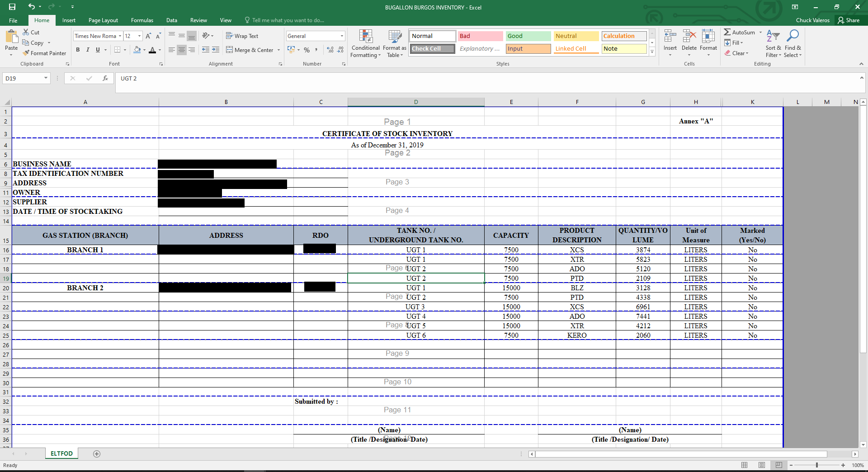Cut the selected cell contents

tap(31, 33)
